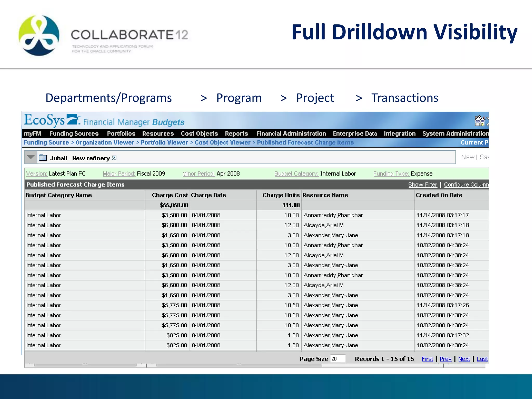Click created date 11/14/2008 03:17:26
The width and height of the screenshot is (532, 399).
(x=443, y=305)
